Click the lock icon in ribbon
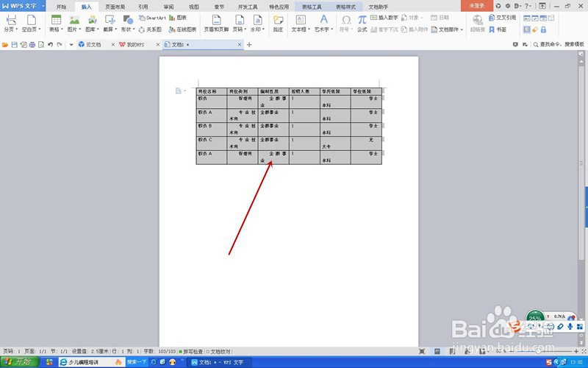This screenshot has height=368, width=588. tap(543, 29)
